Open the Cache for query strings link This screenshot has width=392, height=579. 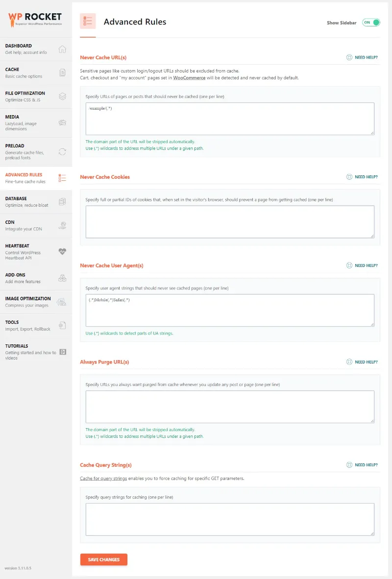click(x=103, y=478)
